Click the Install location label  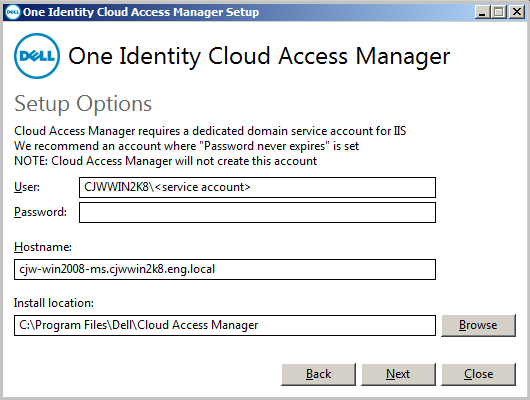[54, 303]
